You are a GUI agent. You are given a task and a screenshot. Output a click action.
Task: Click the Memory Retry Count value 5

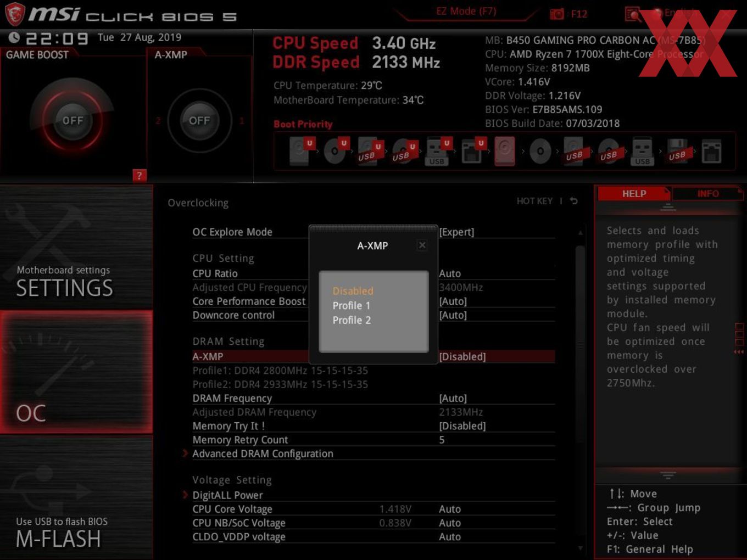tap(442, 440)
